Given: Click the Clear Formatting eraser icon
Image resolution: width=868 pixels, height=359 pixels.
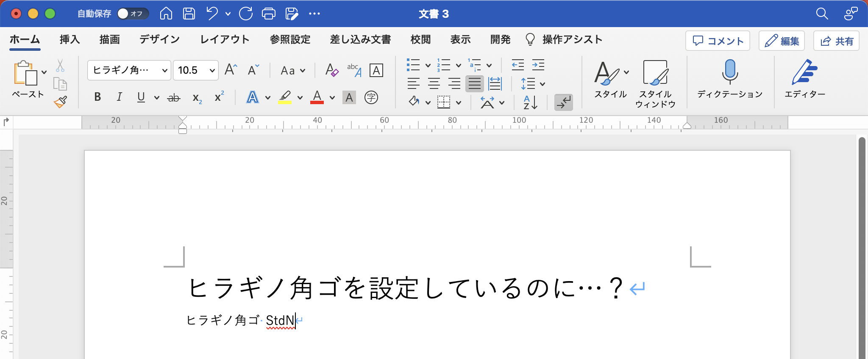Looking at the screenshot, I should 331,70.
